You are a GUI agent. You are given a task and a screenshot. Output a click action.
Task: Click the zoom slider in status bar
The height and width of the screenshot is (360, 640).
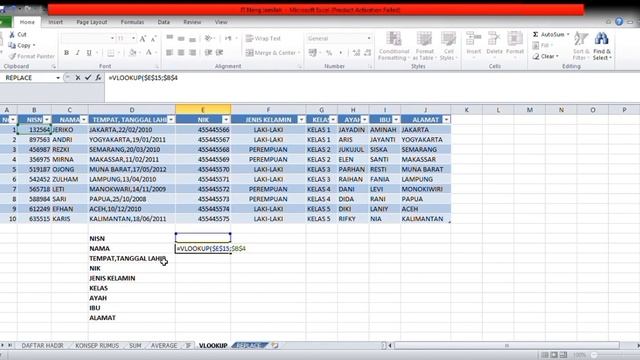coord(594,355)
